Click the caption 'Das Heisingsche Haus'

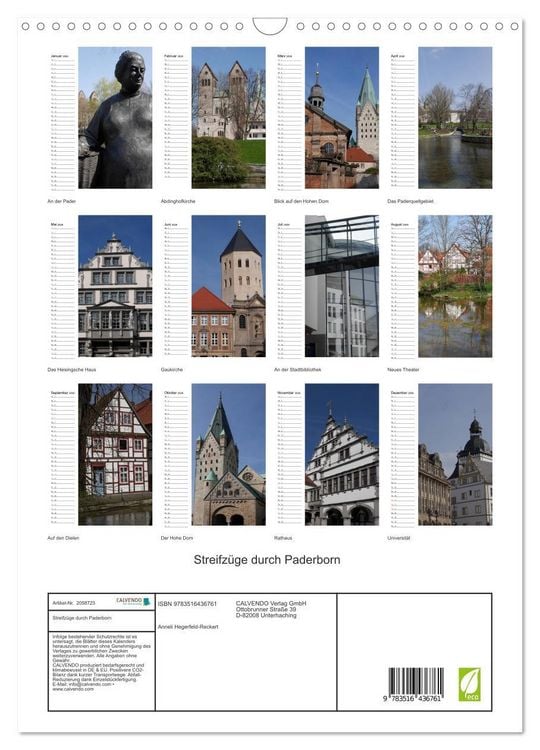(x=72, y=370)
